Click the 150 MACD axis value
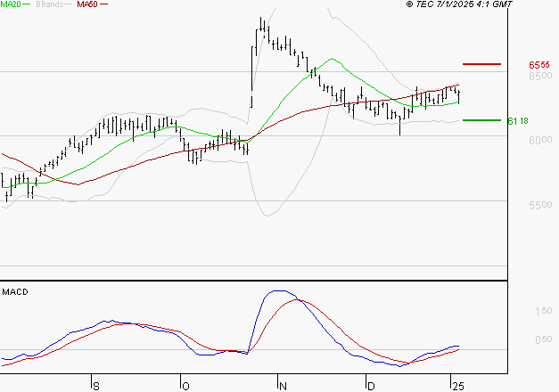559x392 pixels. pos(543,311)
